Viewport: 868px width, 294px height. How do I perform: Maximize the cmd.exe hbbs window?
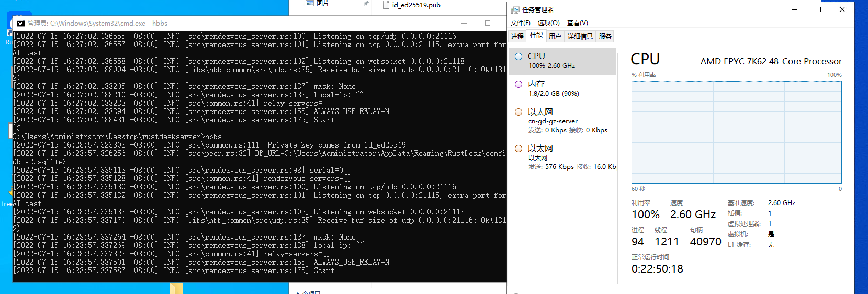[488, 23]
